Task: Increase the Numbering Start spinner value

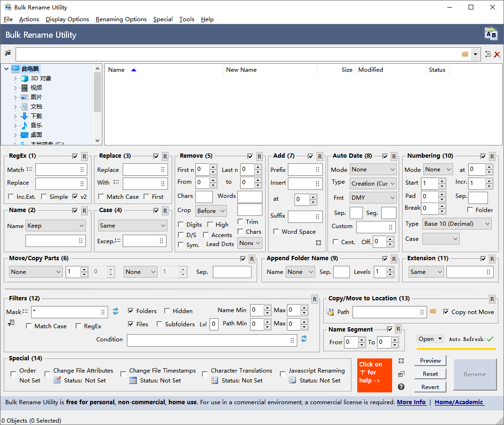Action: 442,181
